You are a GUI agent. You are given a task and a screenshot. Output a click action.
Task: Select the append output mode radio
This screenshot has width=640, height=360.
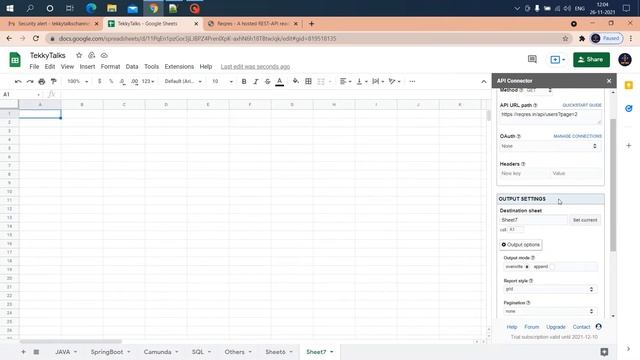click(x=552, y=267)
